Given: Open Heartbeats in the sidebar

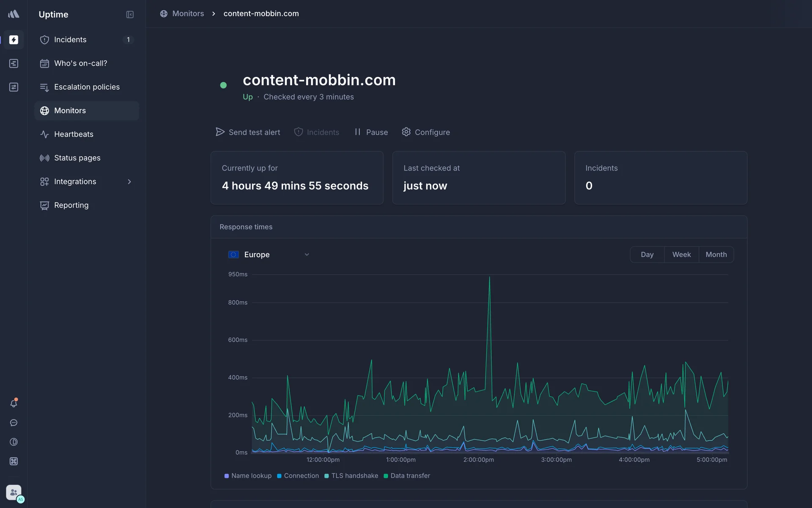Looking at the screenshot, I should pos(74,134).
